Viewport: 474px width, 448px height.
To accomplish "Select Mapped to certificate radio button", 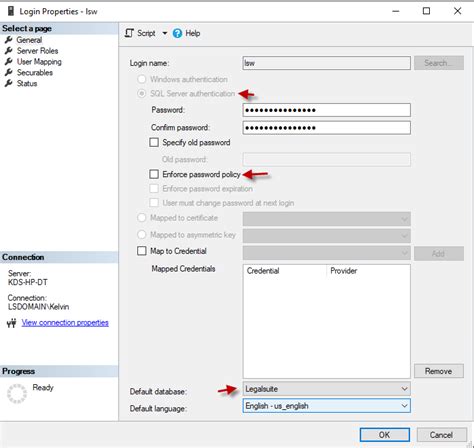I will [x=142, y=218].
